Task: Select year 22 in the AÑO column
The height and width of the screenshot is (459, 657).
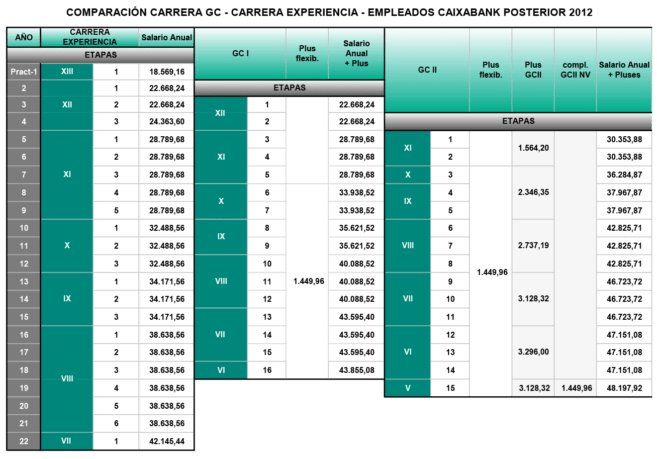Action: 22,441
